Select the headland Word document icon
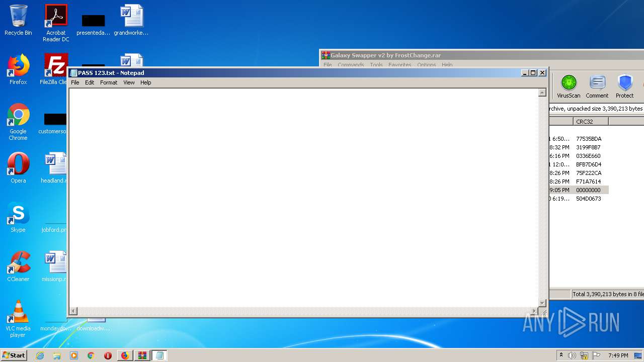 point(54,167)
